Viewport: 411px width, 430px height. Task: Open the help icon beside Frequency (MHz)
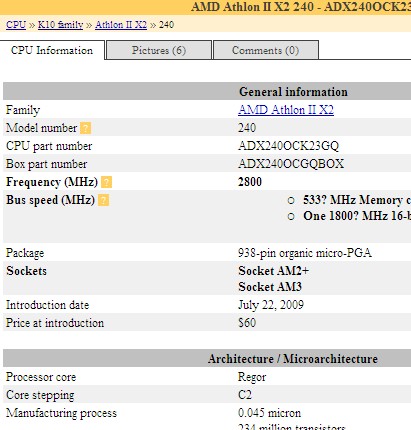click(x=106, y=182)
